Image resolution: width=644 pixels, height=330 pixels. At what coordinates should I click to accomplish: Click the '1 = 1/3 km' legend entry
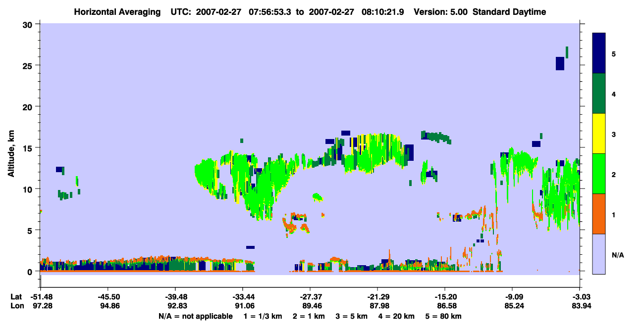point(262,316)
